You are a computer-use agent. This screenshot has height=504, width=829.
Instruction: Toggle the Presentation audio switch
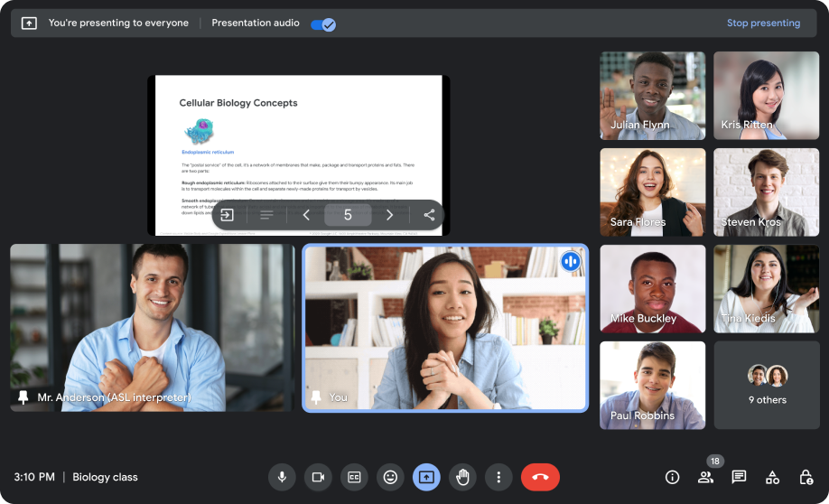323,24
